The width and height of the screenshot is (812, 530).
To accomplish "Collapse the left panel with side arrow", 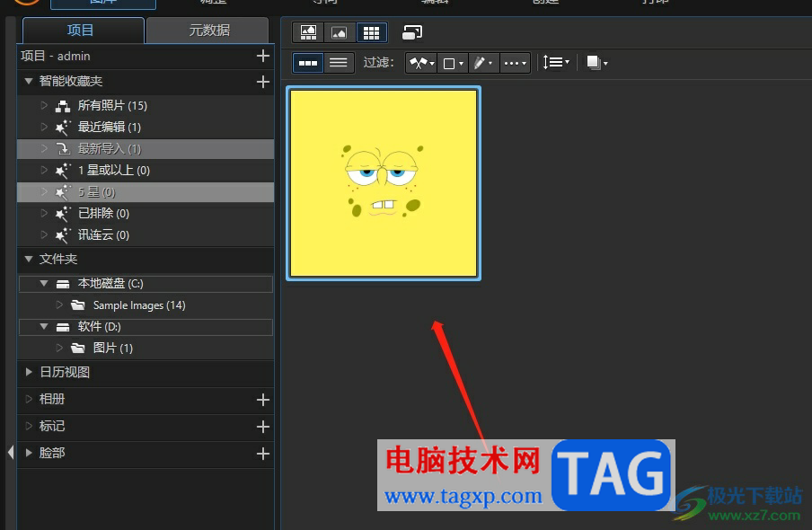I will pyautogui.click(x=10, y=452).
